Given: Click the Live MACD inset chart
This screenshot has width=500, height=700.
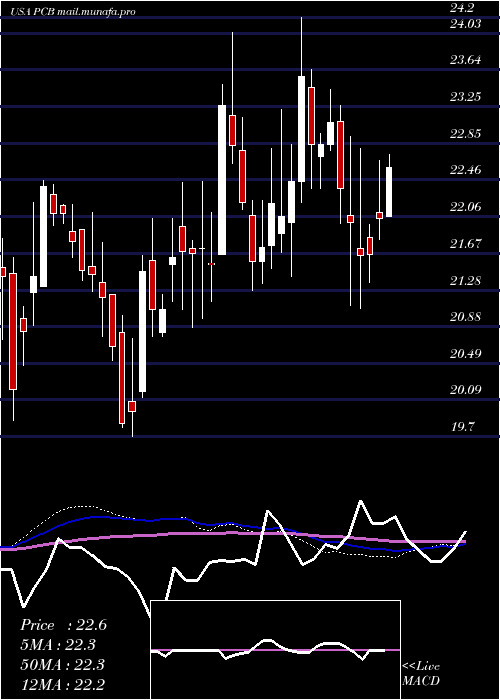Looking at the screenshot, I should (275, 650).
